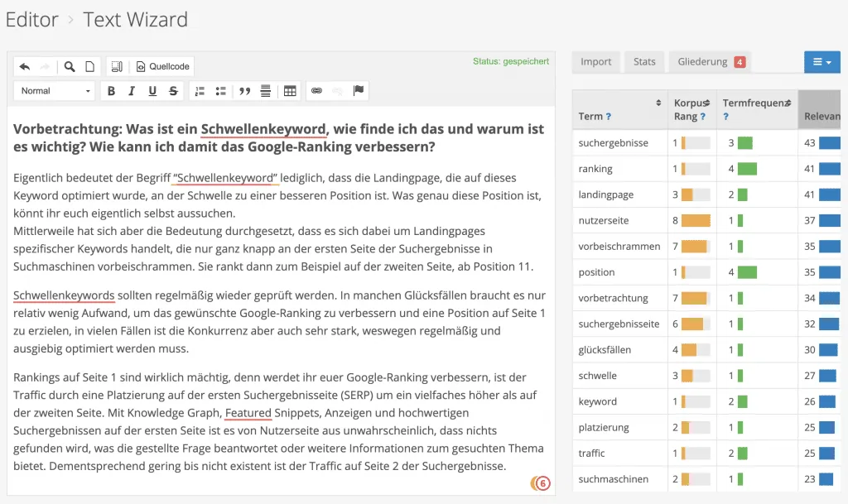Viewport: 848px width, 504px height.
Task: Sort table by Term column arrows
Action: point(658,103)
